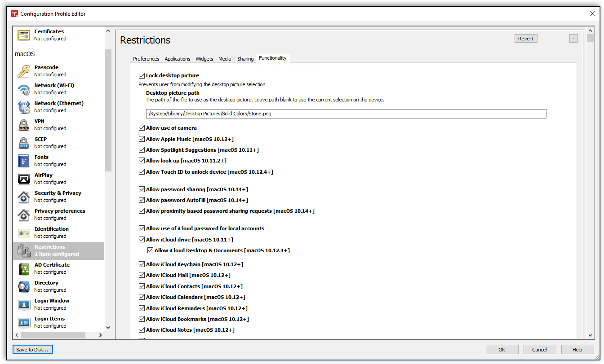The height and width of the screenshot is (364, 604).
Task: Uncheck Allow Touch ID to unlock device
Action: 142,171
